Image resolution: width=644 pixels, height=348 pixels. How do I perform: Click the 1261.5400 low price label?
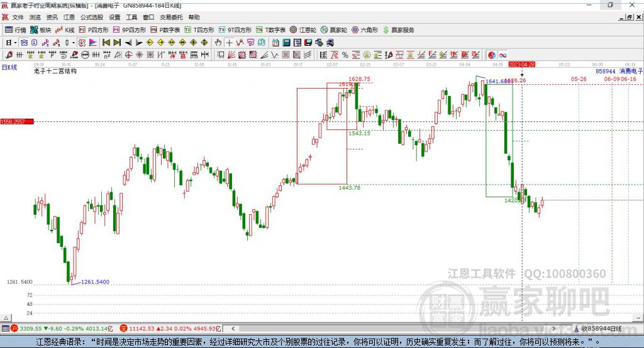pos(96,282)
